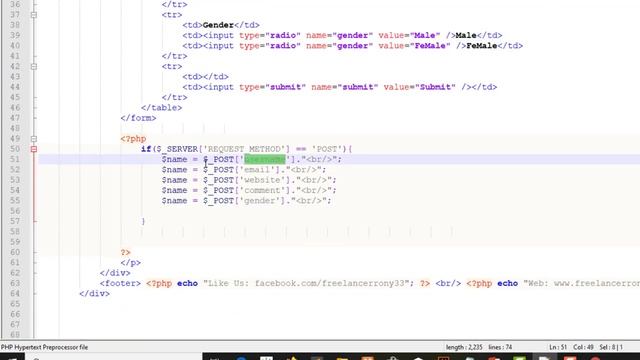Click the 'PHP Hypertext Preprocessor file' status entry
The height and width of the screenshot is (360, 640).
(44, 347)
